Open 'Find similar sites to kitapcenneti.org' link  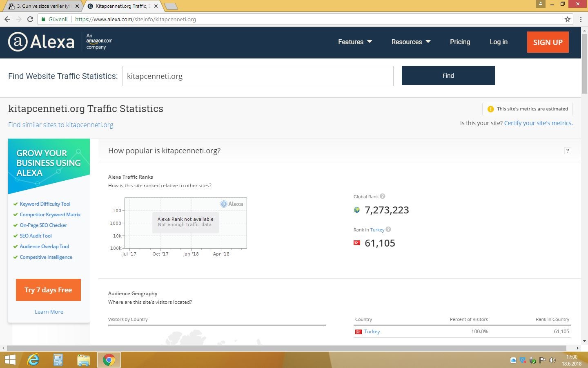[x=61, y=125]
